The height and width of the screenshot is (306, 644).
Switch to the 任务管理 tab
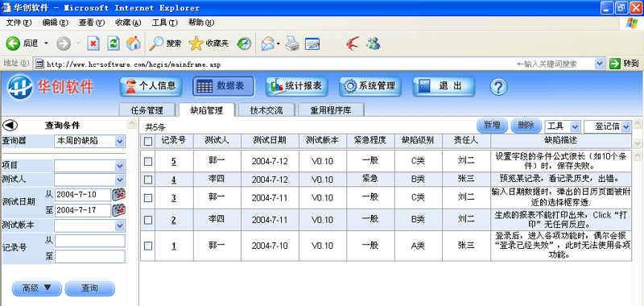147,110
